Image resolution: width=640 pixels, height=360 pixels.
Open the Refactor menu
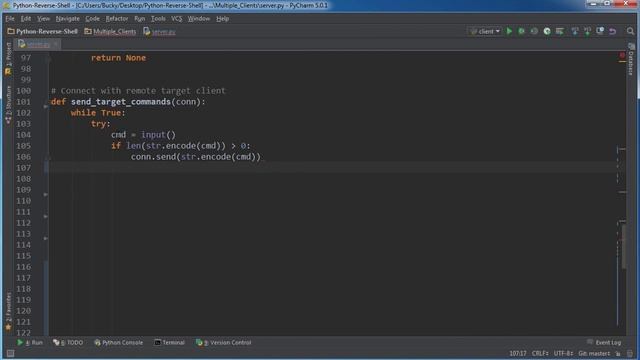tap(117, 18)
